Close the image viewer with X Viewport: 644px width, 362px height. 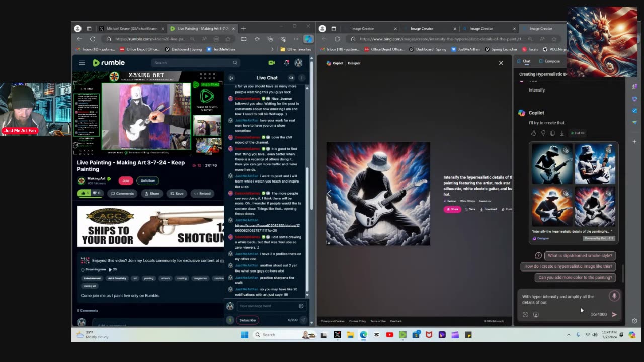(x=501, y=63)
